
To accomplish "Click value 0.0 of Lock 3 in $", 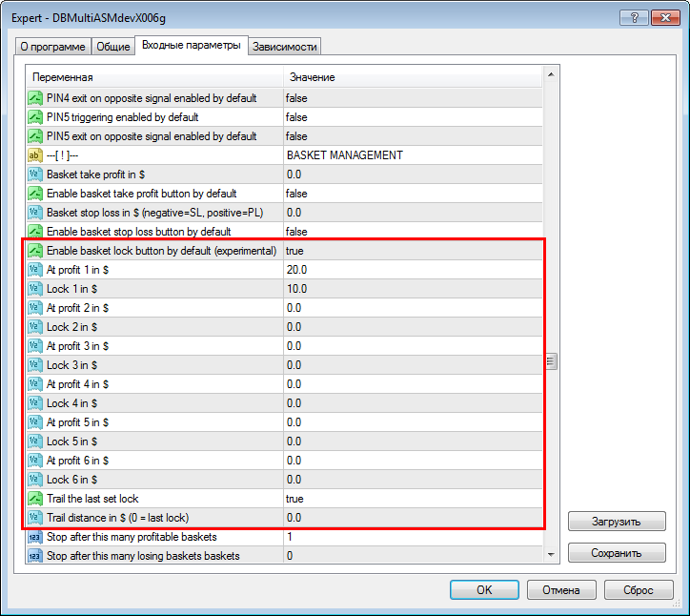I will 294,365.
